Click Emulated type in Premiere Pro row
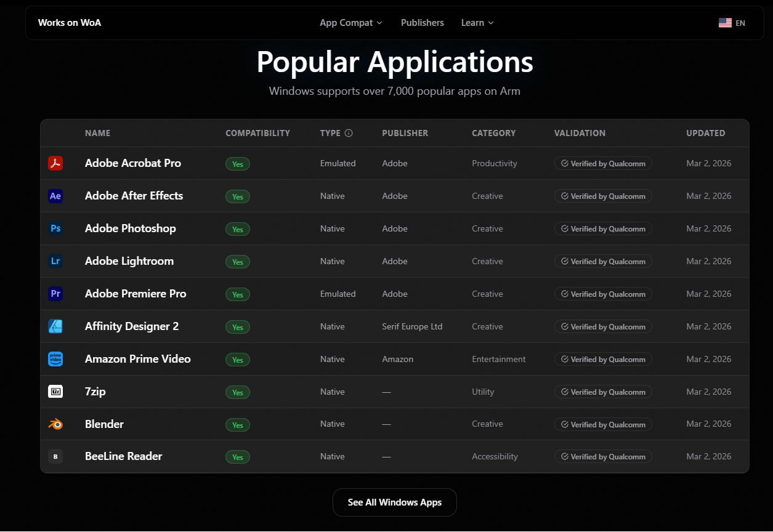The width and height of the screenshot is (773, 532). [338, 294]
